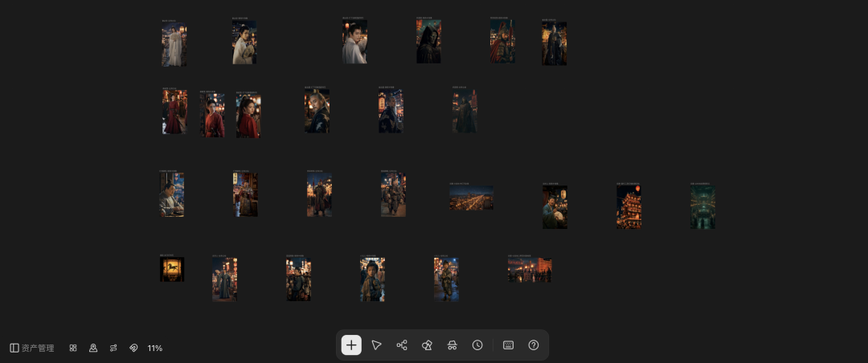
Task: Select the dark-robed elder before golden palace
Action: click(554, 43)
